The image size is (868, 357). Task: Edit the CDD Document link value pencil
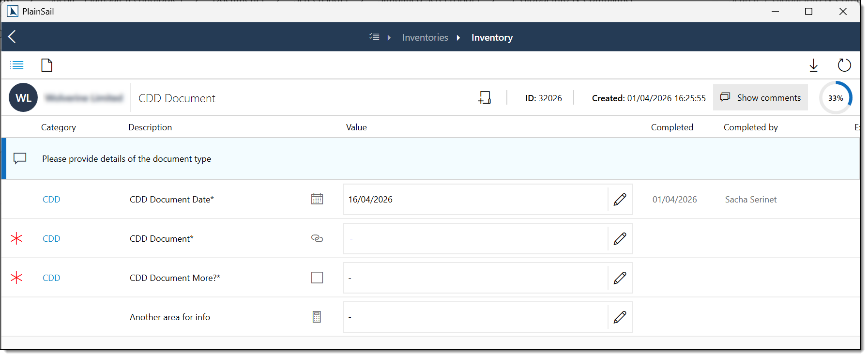[x=620, y=239]
